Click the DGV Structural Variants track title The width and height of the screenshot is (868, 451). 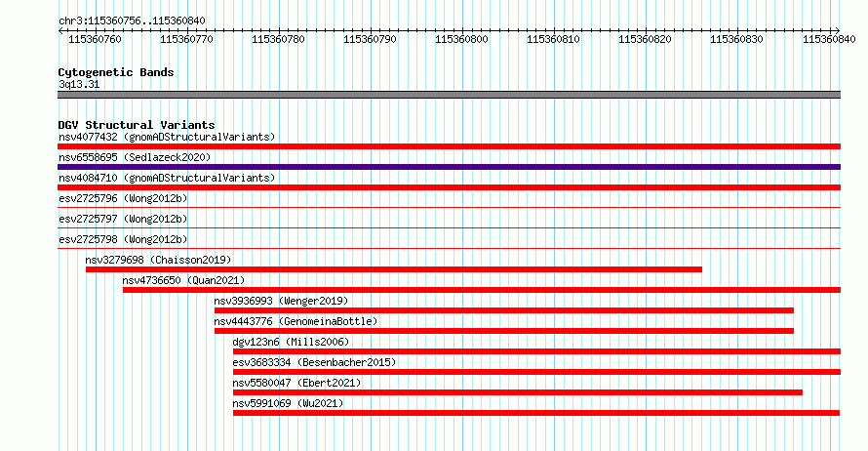[x=137, y=125]
